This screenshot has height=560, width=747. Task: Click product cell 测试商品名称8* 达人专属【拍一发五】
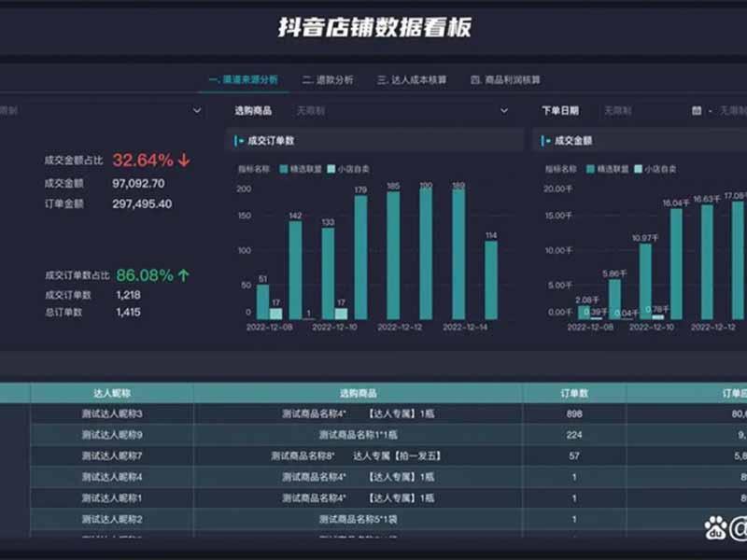[357, 455]
